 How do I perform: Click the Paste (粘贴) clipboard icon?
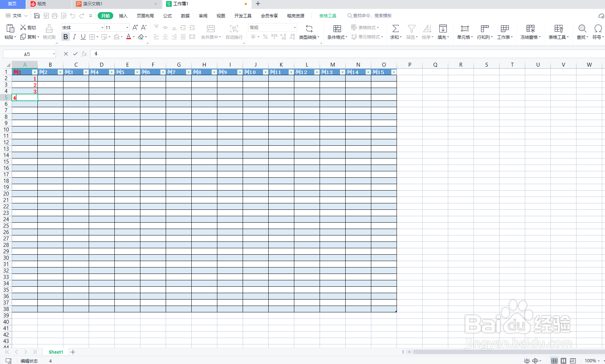pyautogui.click(x=10, y=28)
